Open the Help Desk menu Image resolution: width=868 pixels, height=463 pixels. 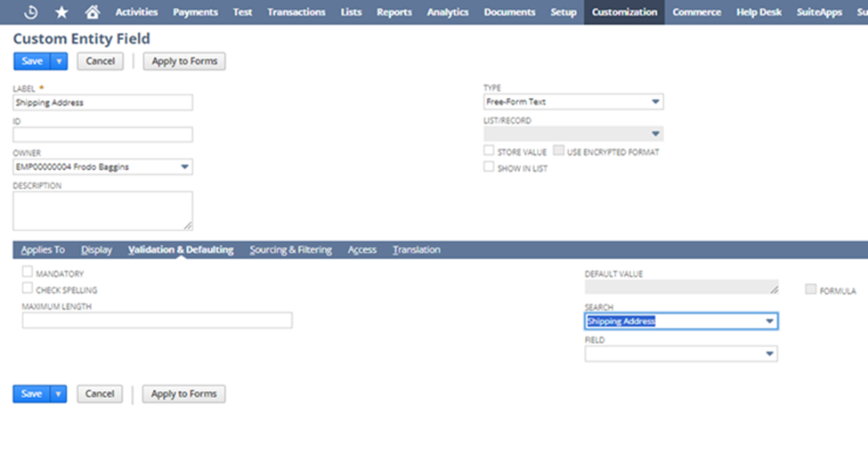(759, 12)
